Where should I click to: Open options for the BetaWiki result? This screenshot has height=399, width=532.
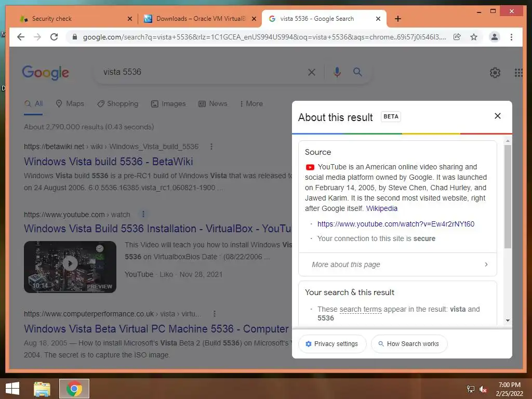pos(211,147)
